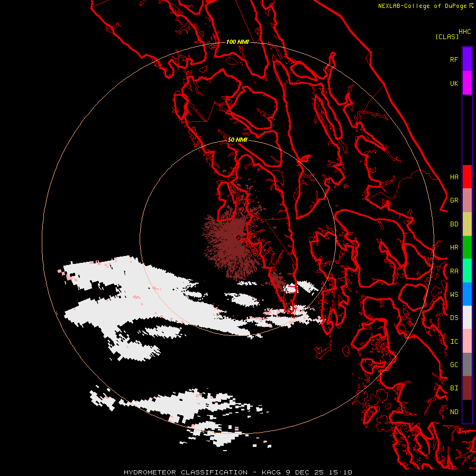Click the 9 DEC 25 date text
The width and height of the screenshot is (476, 476).
[305, 472]
